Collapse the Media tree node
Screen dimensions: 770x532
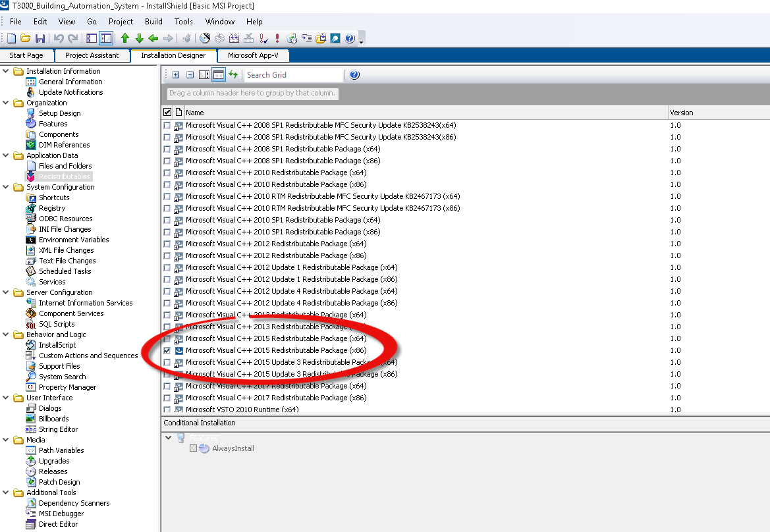click(x=6, y=440)
